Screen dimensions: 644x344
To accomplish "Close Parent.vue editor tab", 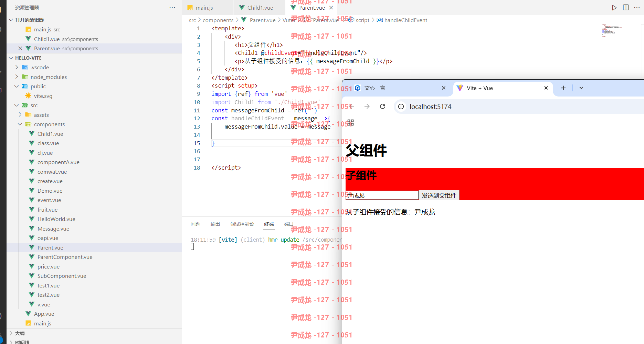I will click(x=331, y=8).
